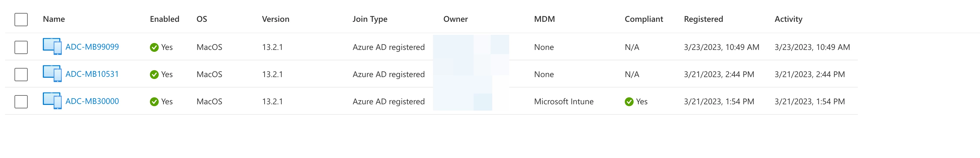Image resolution: width=980 pixels, height=158 pixels.
Task: Sort by Registered column header
Action: coord(703,19)
